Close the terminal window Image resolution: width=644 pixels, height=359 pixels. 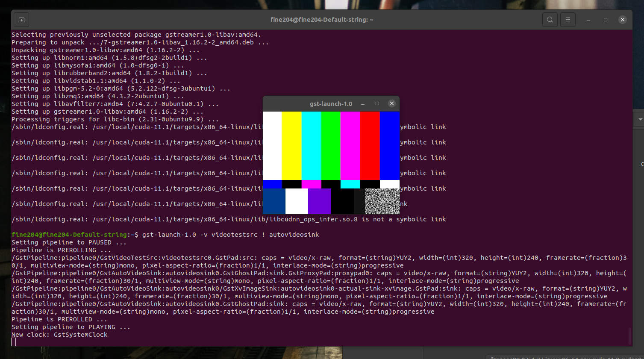[x=623, y=20]
